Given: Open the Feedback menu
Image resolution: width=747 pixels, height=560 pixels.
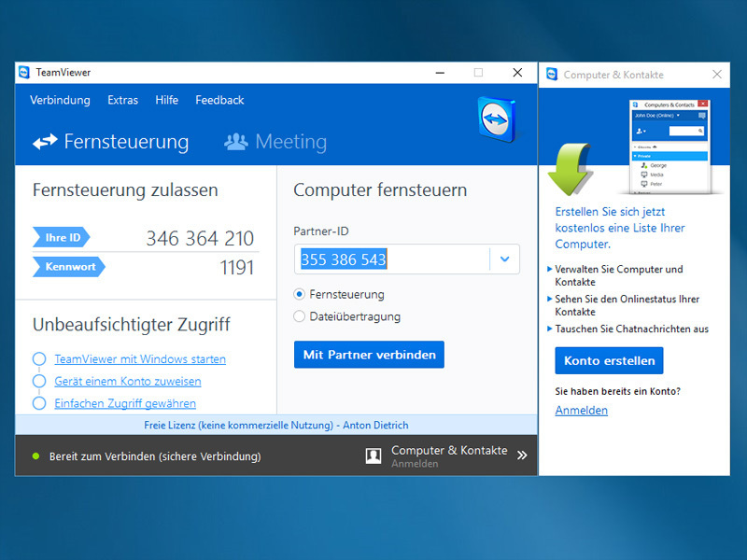Looking at the screenshot, I should pyautogui.click(x=219, y=100).
